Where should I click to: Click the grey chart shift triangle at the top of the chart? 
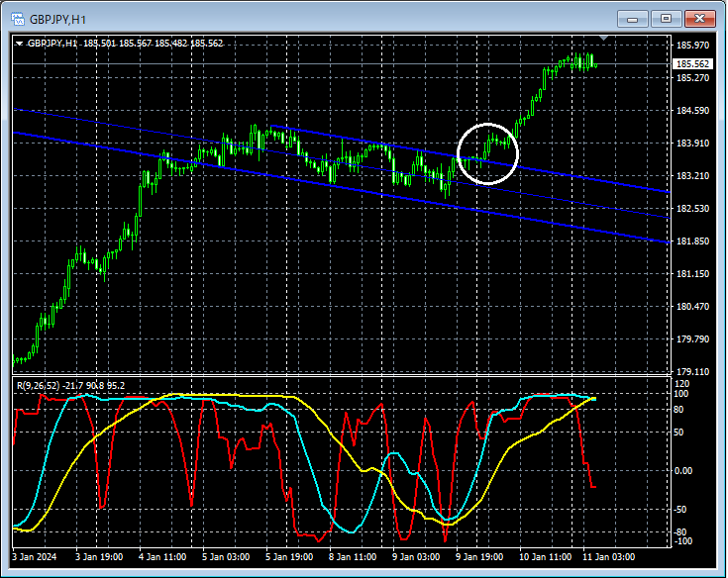point(603,38)
